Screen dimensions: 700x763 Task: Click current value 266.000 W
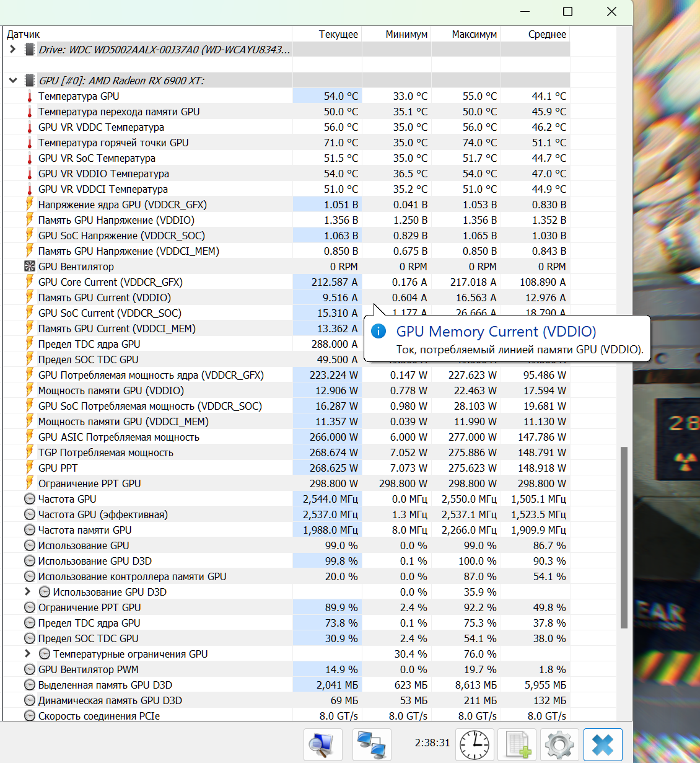[x=334, y=437]
